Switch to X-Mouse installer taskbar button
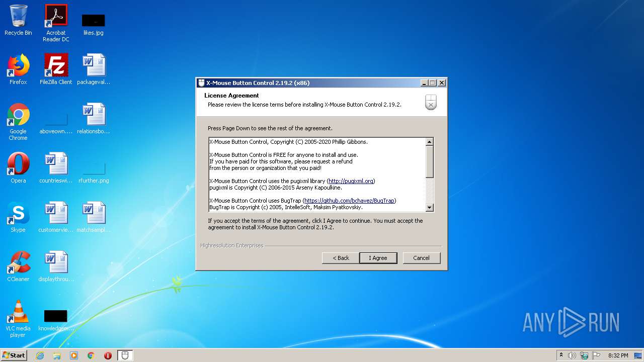The image size is (644, 362). pos(125,355)
